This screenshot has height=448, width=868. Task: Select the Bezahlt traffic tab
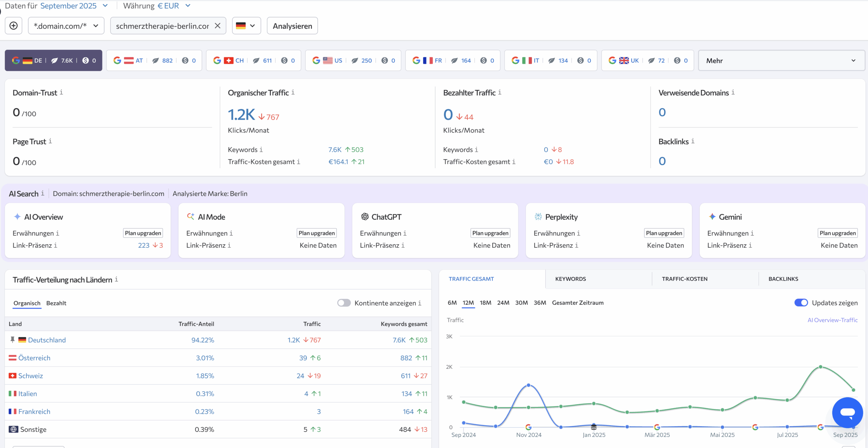tap(56, 303)
